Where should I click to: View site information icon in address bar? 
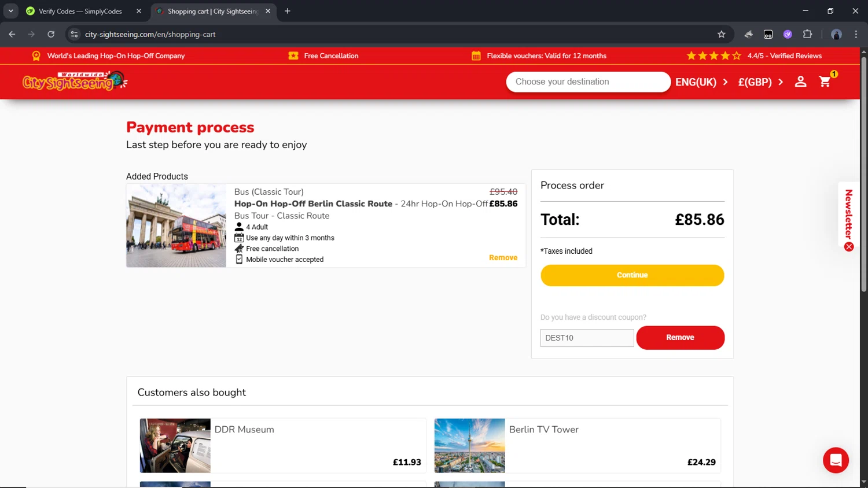tap(74, 34)
